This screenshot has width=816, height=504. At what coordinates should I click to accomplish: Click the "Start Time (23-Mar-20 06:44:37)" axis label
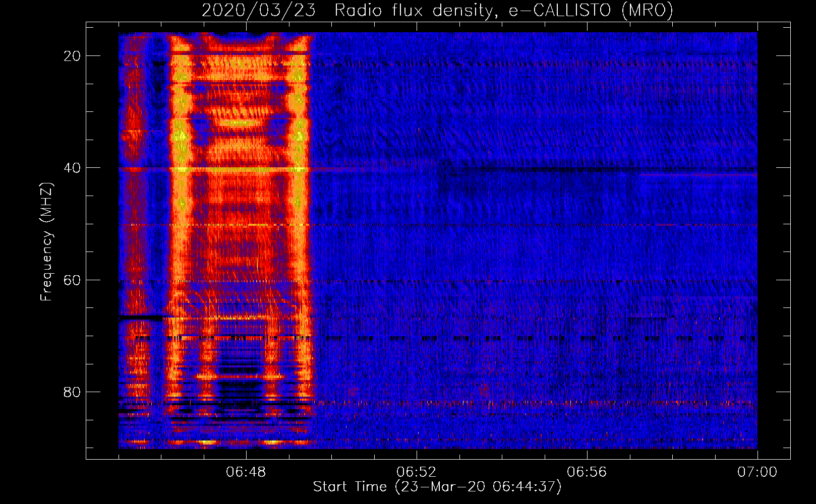(437, 487)
